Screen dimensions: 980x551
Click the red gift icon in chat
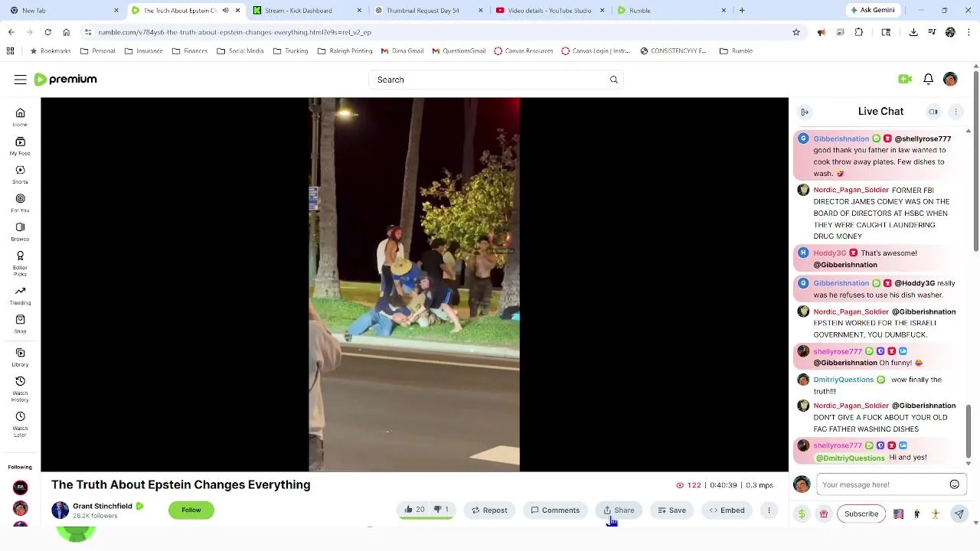(824, 514)
